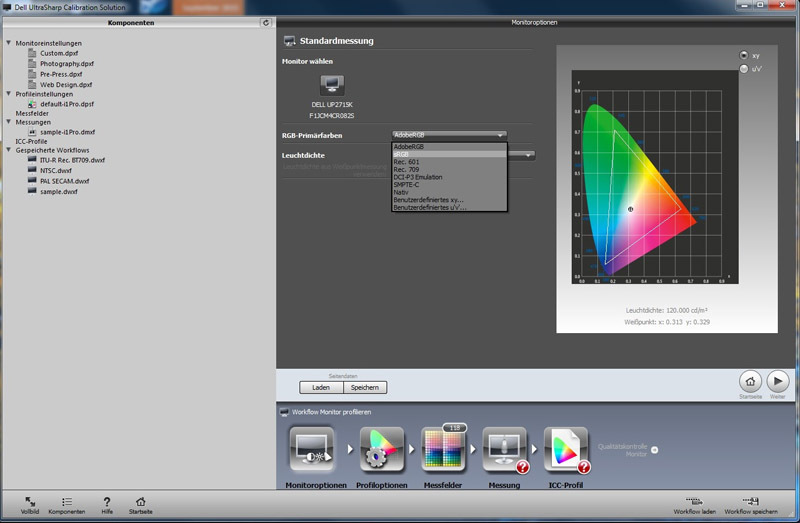
Task: Open Hilfe question mark icon
Action: click(107, 502)
